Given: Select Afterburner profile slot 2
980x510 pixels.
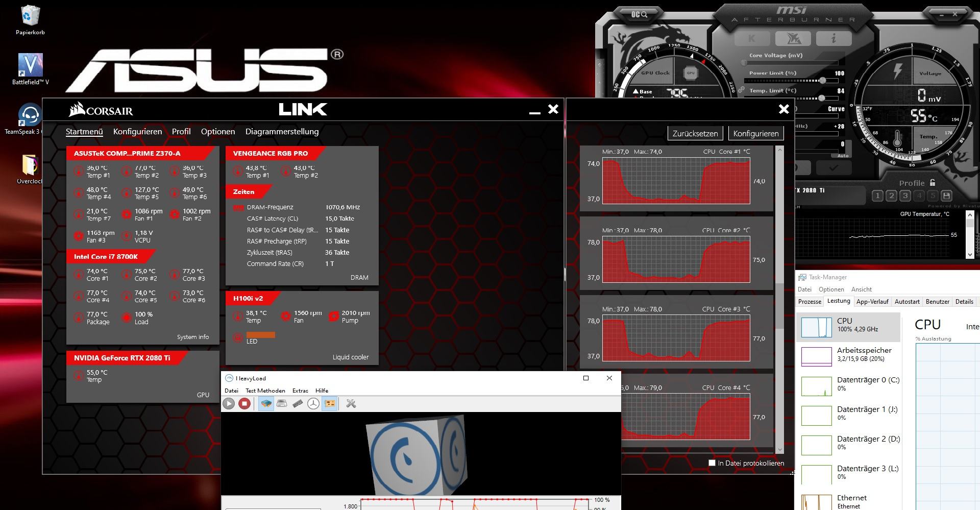Looking at the screenshot, I should pos(891,196).
